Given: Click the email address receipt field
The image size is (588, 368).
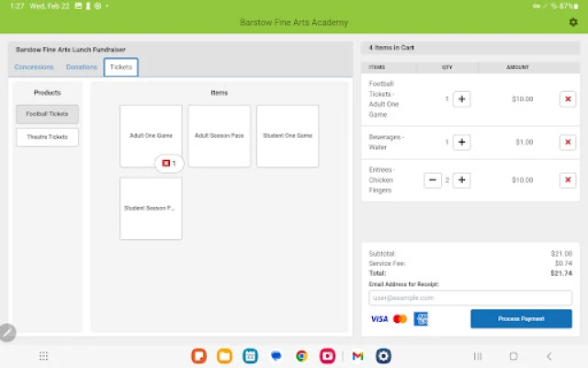Looking at the screenshot, I should [469, 298].
